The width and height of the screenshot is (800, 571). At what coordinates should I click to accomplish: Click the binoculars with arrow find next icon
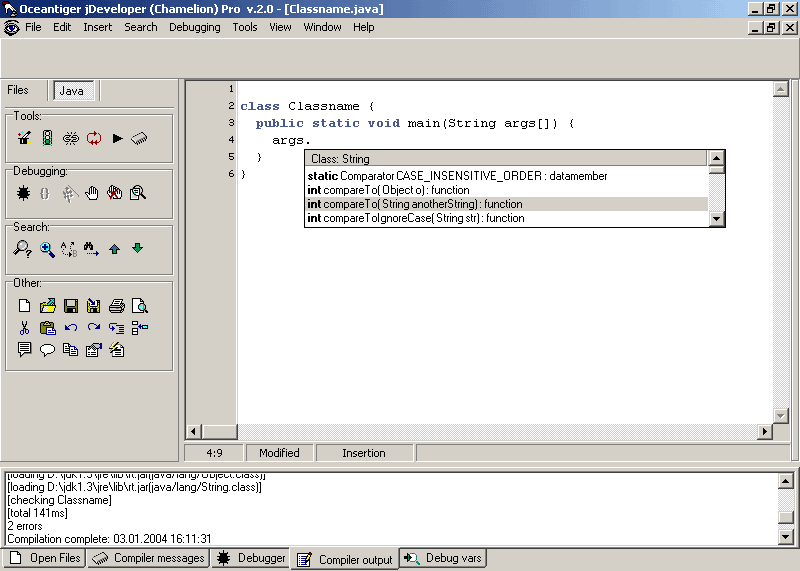91,249
